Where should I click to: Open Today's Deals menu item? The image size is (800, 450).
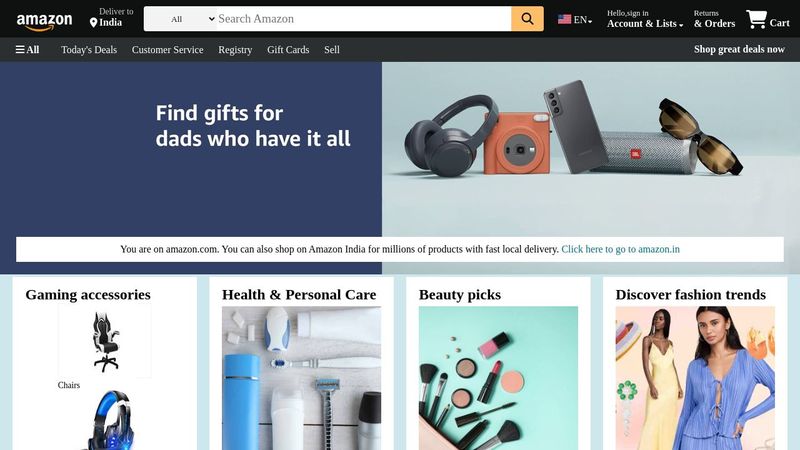point(89,49)
